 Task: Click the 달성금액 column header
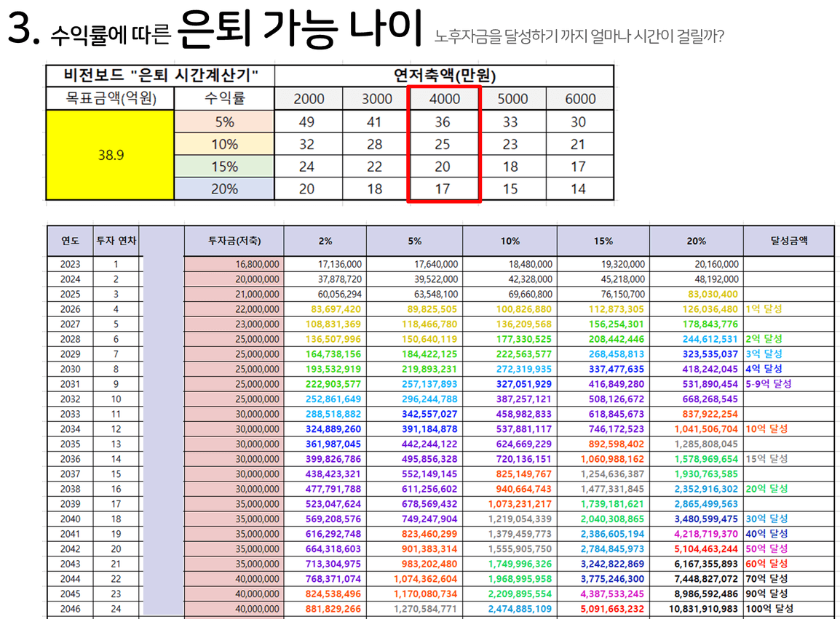coord(788,241)
